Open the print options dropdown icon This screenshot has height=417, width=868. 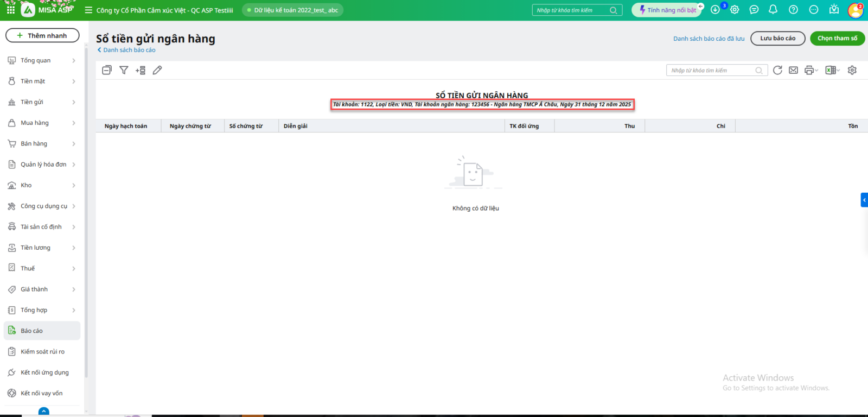[811, 70]
